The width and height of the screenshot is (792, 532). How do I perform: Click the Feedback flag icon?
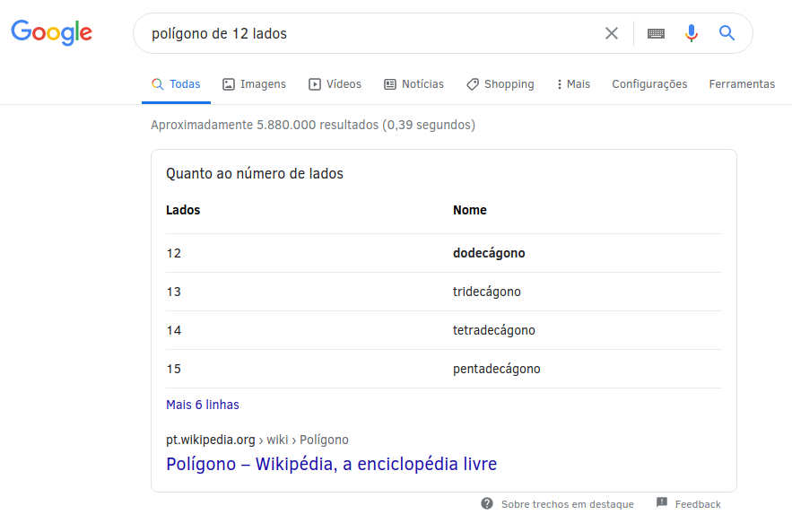coord(662,503)
